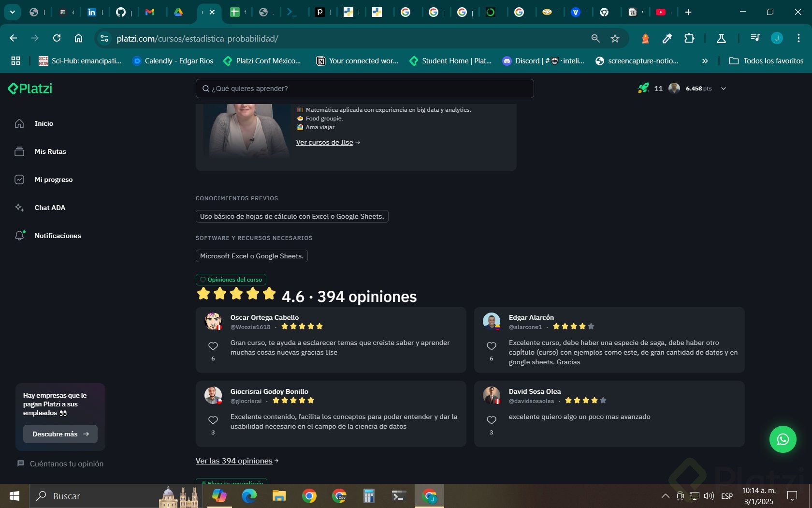Click the Opiniones del curso badge
Screen dimensions: 812x508
[x=231, y=280]
